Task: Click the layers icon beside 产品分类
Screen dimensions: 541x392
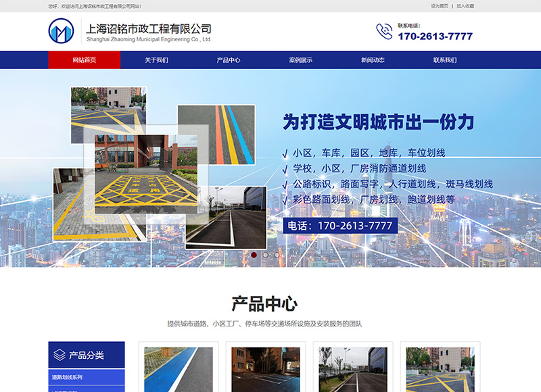Action: click(60, 355)
